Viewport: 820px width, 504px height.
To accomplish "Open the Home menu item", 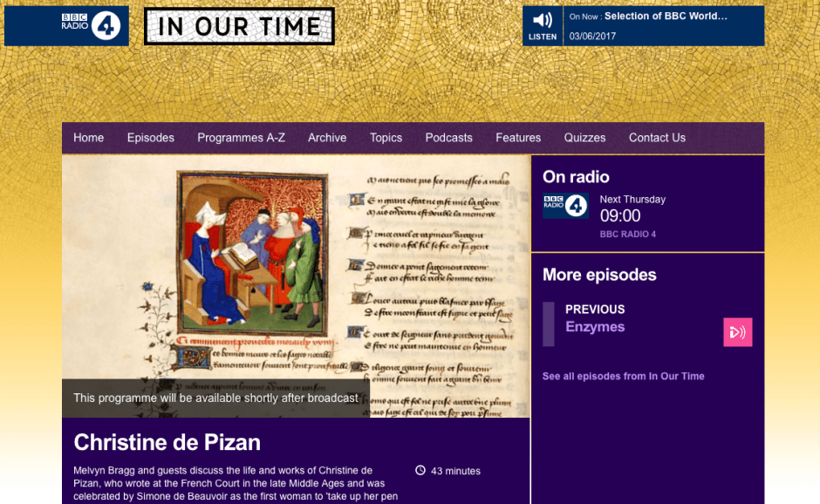I will click(88, 138).
